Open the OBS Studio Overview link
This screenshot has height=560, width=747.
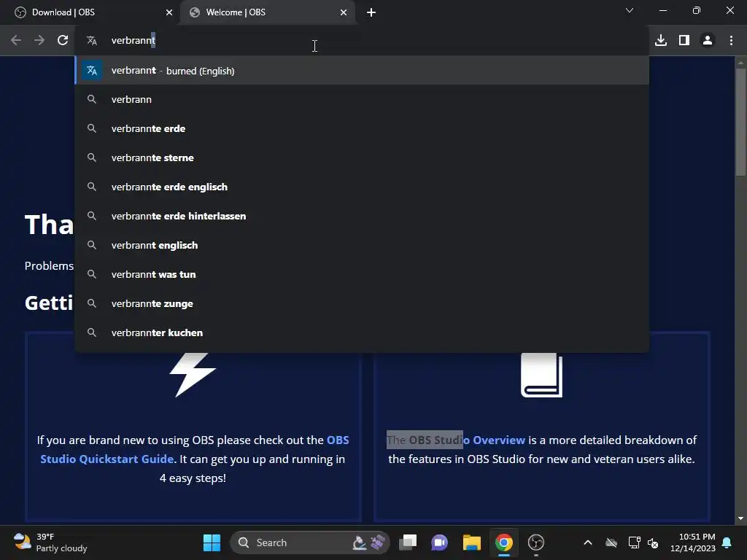(467, 440)
